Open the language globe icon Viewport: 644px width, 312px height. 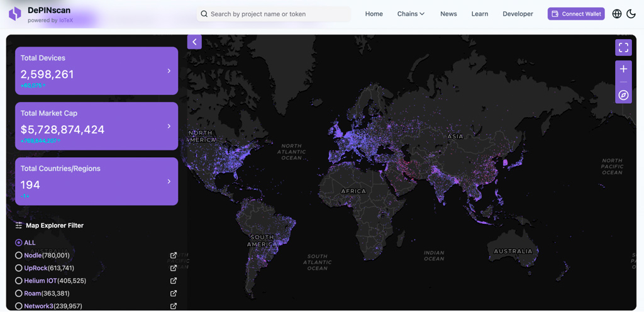617,14
